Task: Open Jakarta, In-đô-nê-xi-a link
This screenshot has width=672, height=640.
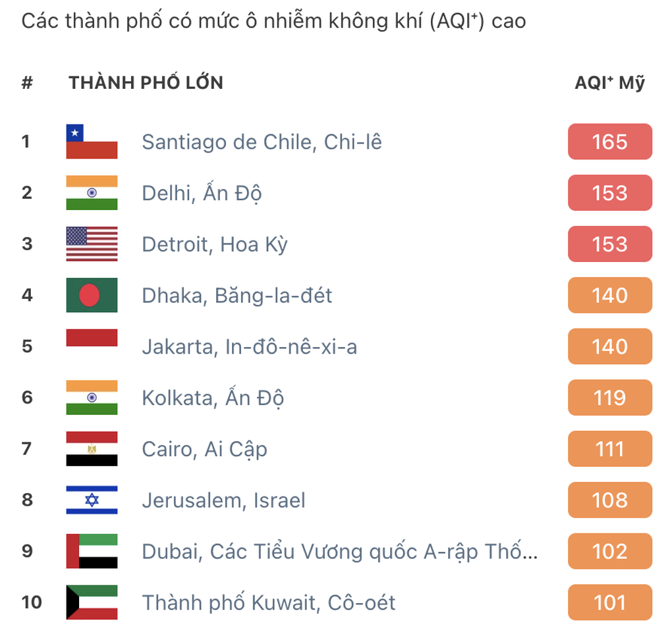Action: pos(250,346)
